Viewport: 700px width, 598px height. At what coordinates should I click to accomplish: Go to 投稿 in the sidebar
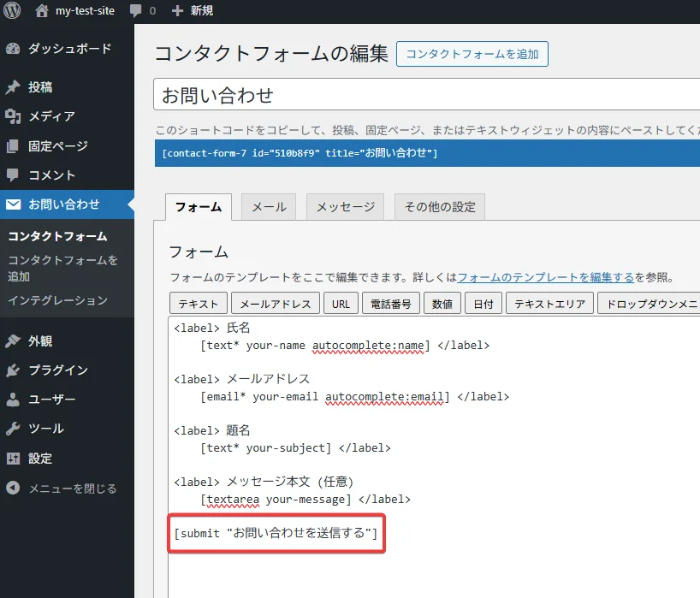tap(67, 87)
